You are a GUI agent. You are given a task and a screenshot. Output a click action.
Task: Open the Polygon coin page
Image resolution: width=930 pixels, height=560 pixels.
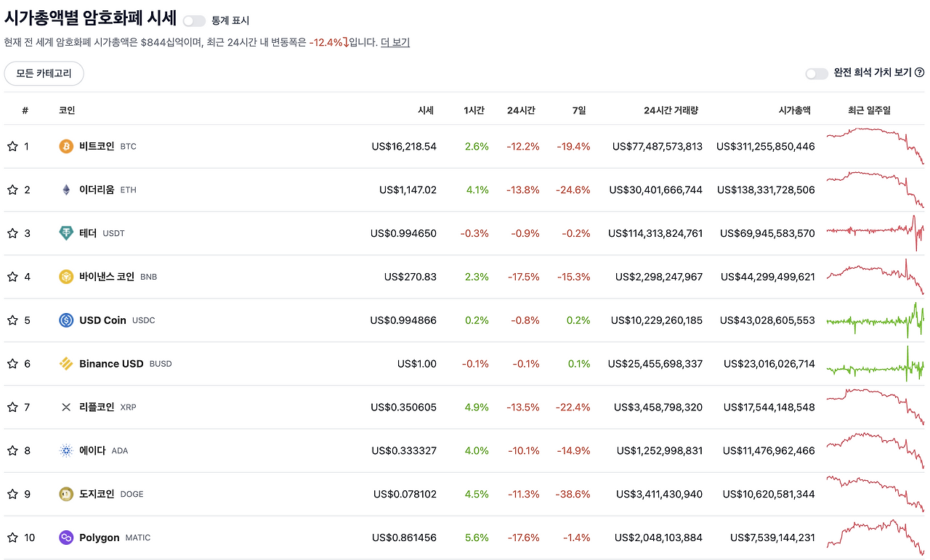pos(99,538)
